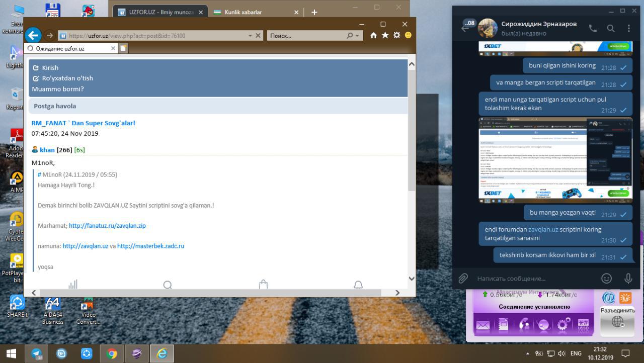Open Telegram chat three-dots menu
The width and height of the screenshot is (644, 363).
[x=628, y=29]
